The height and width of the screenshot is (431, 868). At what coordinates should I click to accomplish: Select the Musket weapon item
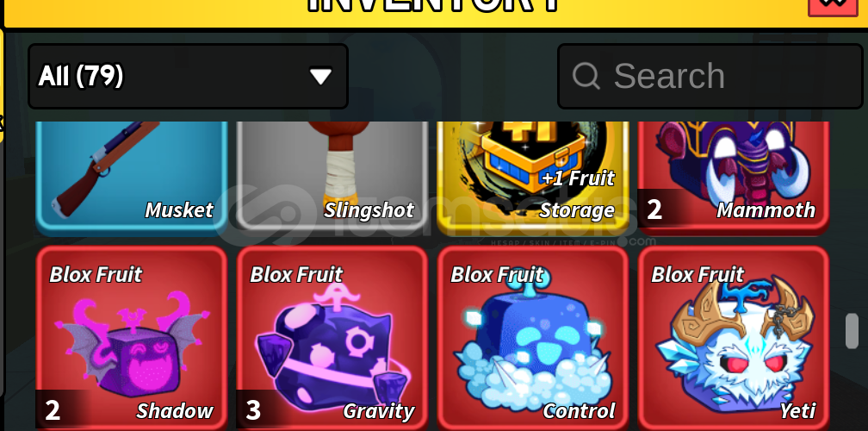[x=132, y=178]
